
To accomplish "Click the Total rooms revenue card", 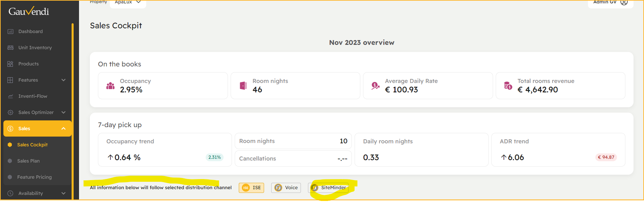I will click(560, 86).
